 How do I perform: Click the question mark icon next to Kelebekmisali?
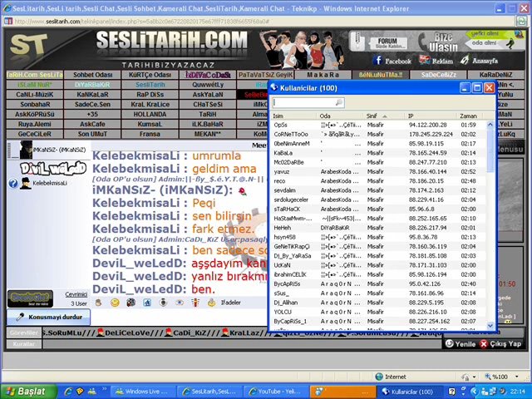[x=13, y=184]
